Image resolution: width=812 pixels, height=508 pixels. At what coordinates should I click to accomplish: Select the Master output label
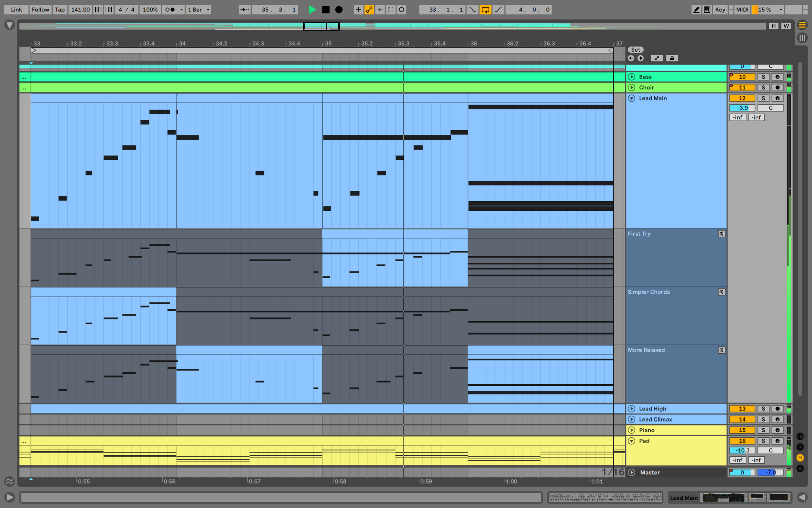[x=651, y=472]
